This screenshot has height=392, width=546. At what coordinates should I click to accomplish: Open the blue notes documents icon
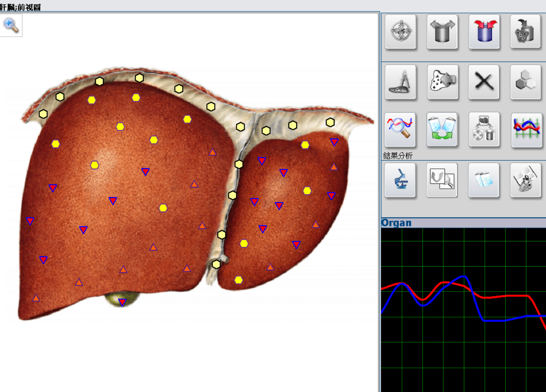(x=484, y=180)
